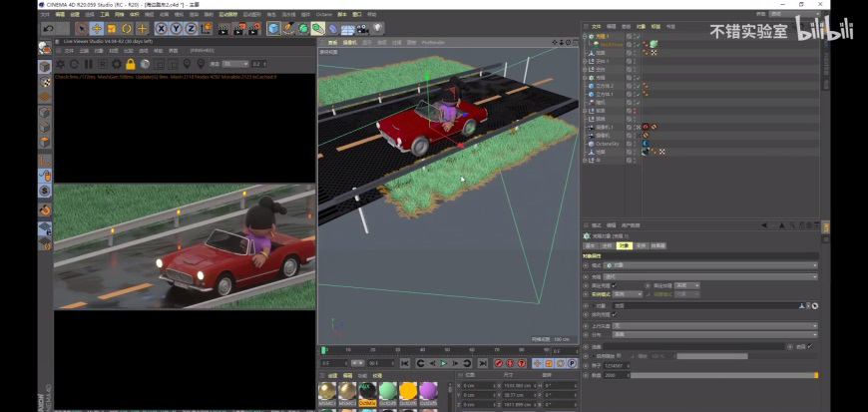Toggle the X axis lock button
This screenshot has height=412, width=868.
(x=161, y=28)
